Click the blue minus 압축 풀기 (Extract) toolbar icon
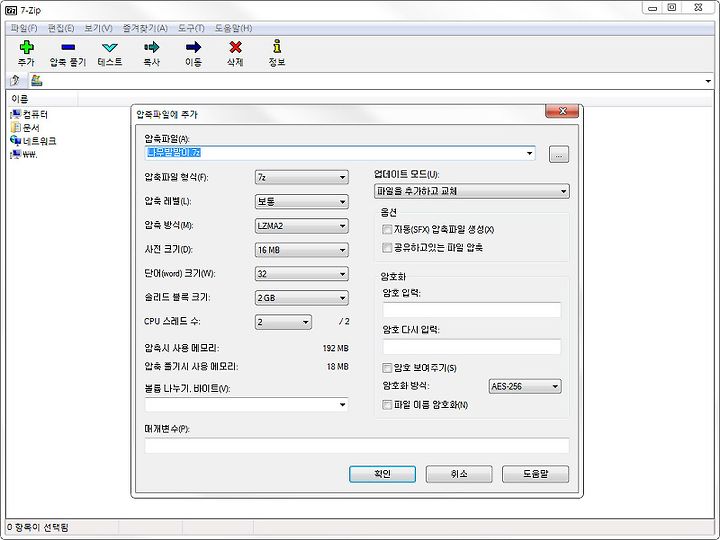The height and width of the screenshot is (540, 720). pyautogui.click(x=68, y=47)
